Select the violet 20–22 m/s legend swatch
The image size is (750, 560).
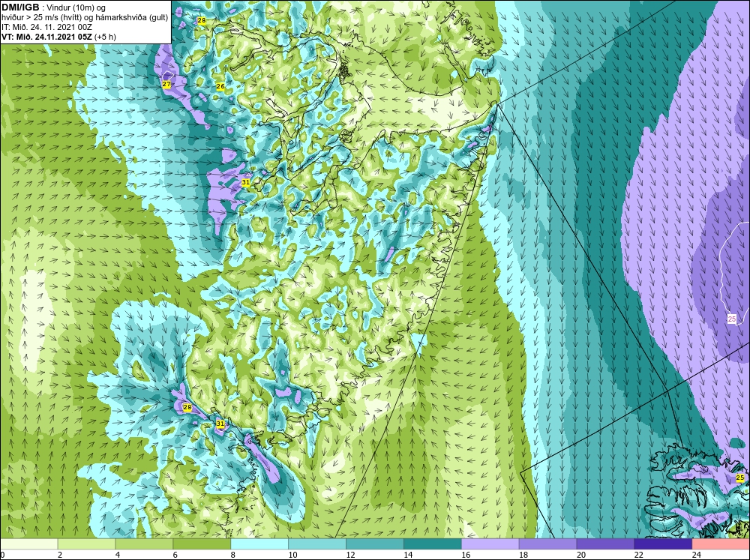[x=605, y=544]
